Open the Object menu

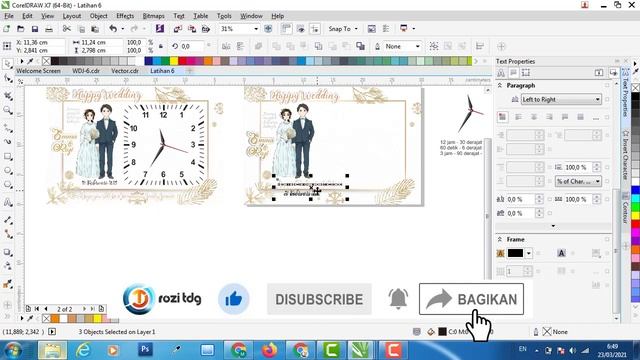[x=98, y=16]
